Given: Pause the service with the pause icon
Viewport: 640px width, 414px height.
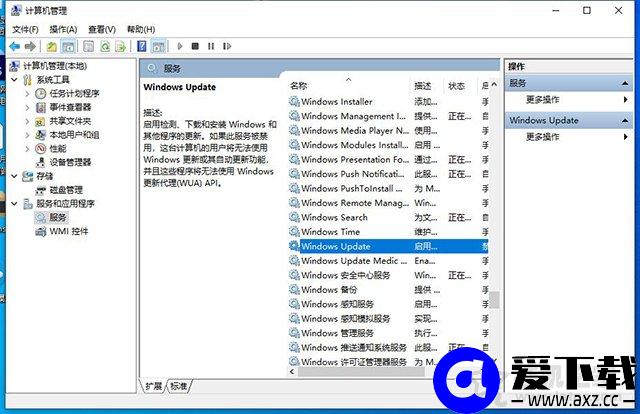Looking at the screenshot, I should click(211, 46).
